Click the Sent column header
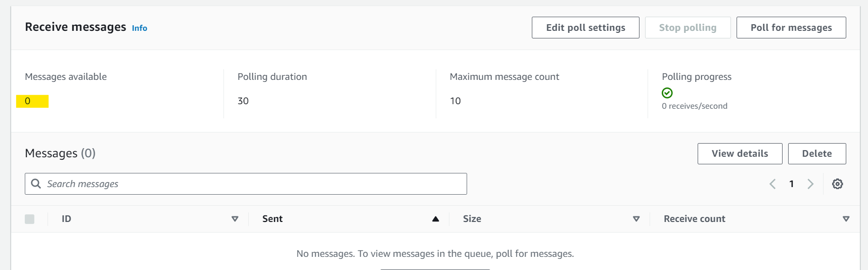Viewport: 868px width, 270px height. pos(272,219)
